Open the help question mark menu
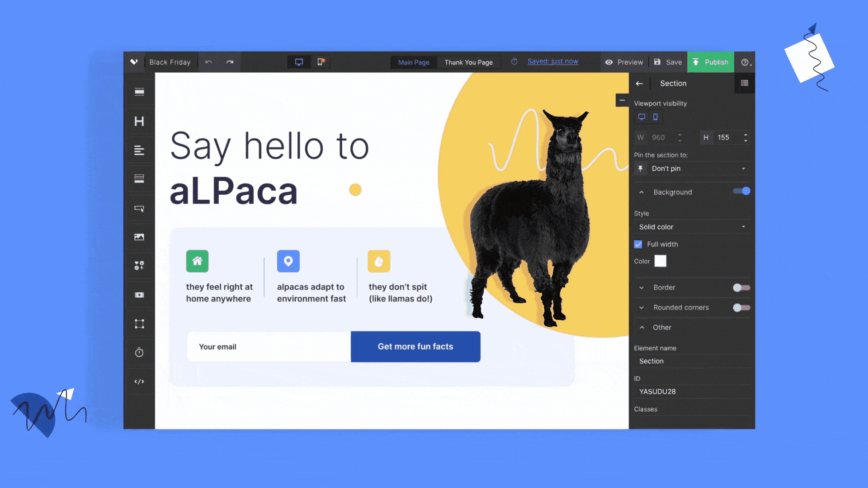 [745, 62]
